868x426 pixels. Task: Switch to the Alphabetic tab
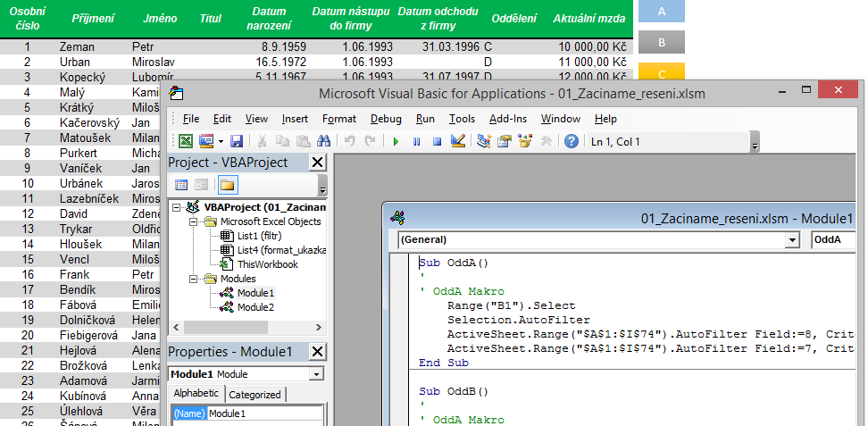196,394
